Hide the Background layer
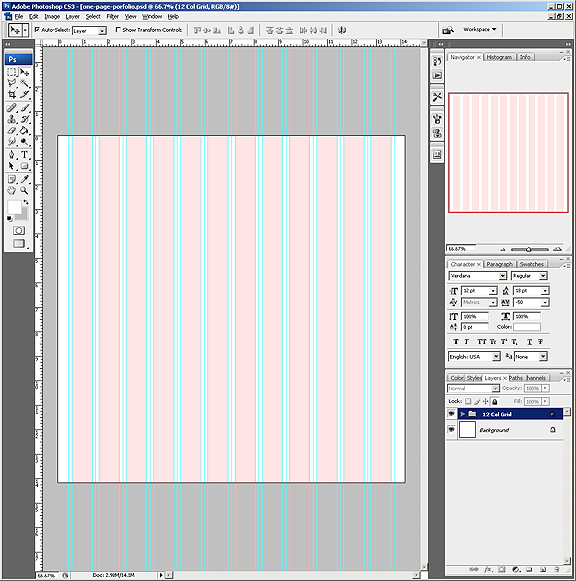 tap(451, 429)
